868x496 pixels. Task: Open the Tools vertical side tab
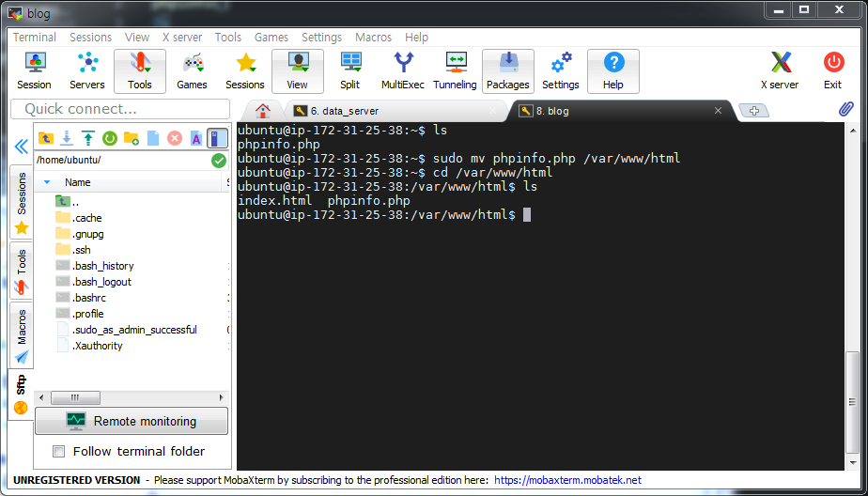pos(22,271)
